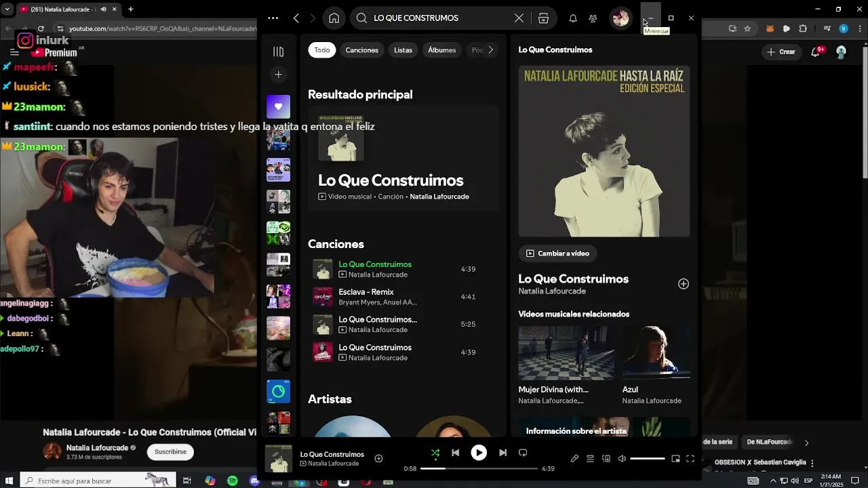Go forward in Spotify navigation
The width and height of the screenshot is (868, 488).
[313, 18]
